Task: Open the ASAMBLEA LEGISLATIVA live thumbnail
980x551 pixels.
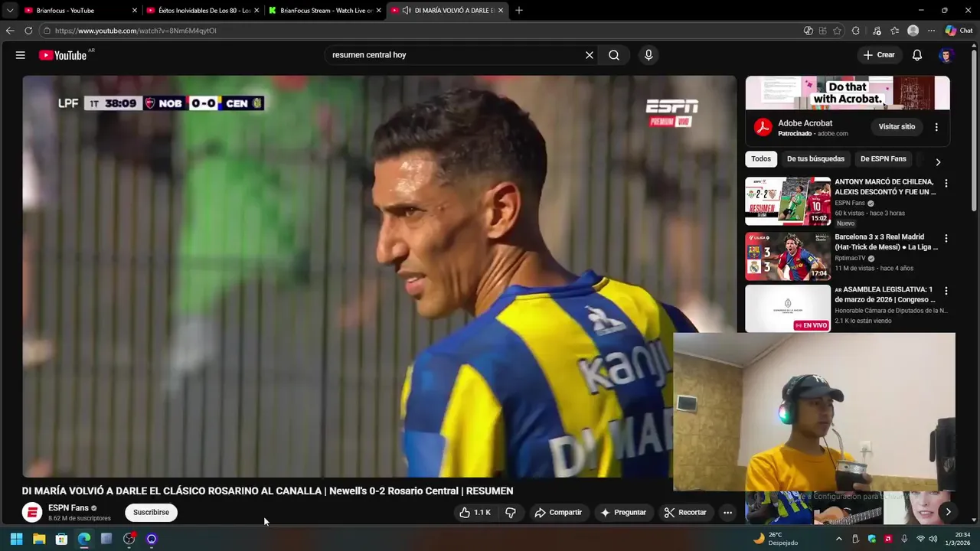Action: (x=788, y=308)
